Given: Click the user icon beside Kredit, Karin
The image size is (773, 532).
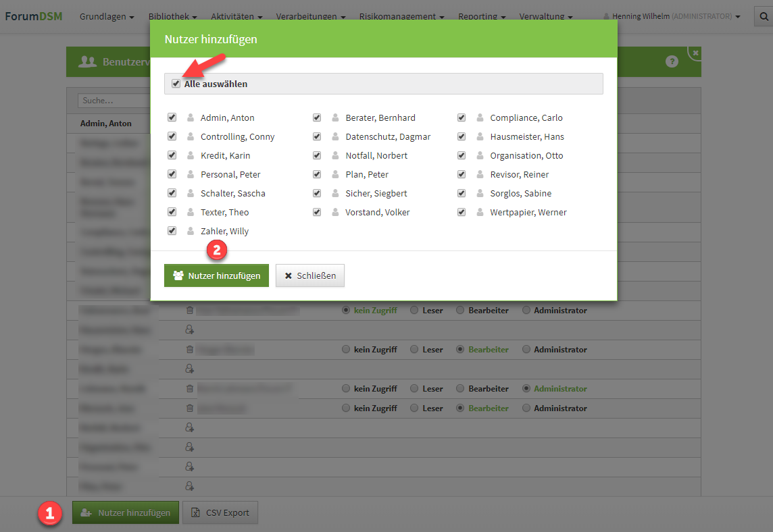Looking at the screenshot, I should click(x=191, y=156).
